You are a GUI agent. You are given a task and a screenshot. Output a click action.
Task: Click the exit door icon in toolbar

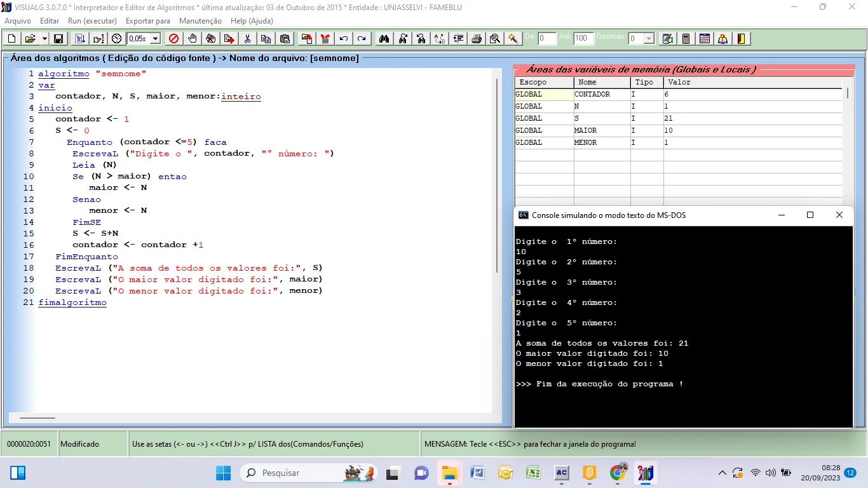click(741, 39)
